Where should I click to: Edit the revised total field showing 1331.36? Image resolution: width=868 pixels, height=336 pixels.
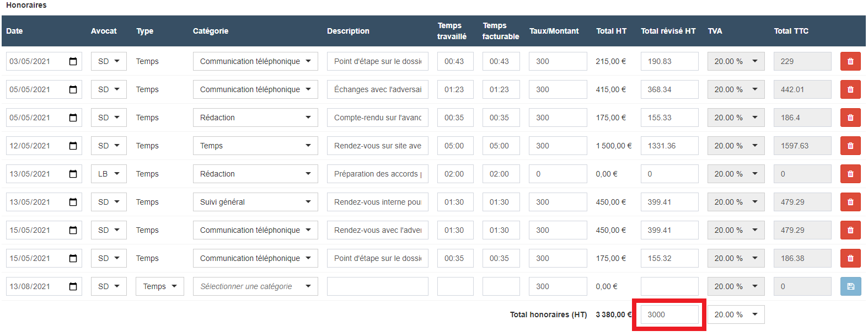click(x=669, y=146)
